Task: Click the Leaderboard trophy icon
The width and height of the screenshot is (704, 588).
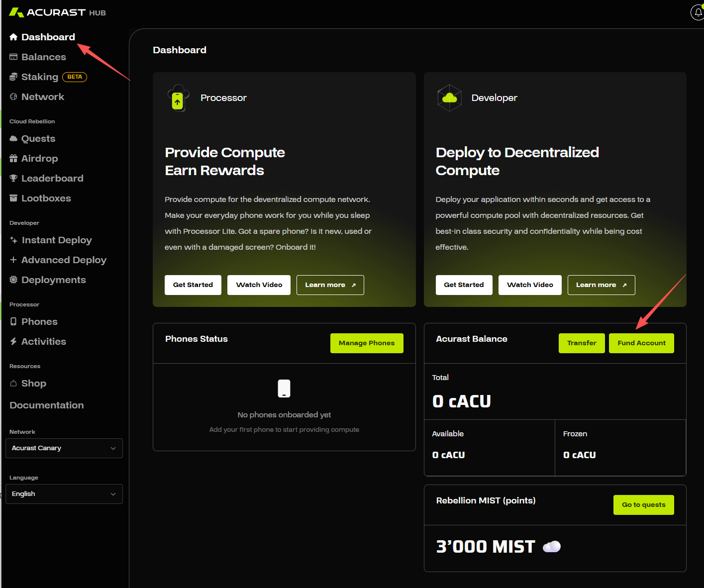Action: (x=13, y=179)
